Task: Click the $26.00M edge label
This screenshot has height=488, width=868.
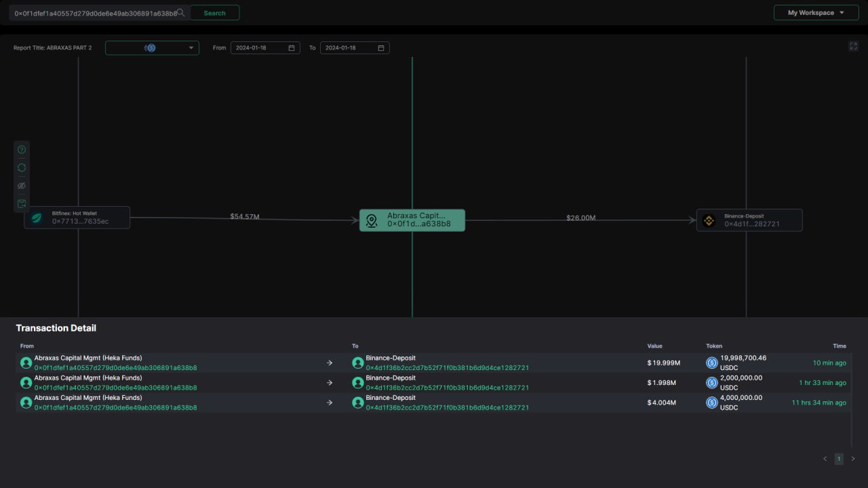Action: point(581,218)
